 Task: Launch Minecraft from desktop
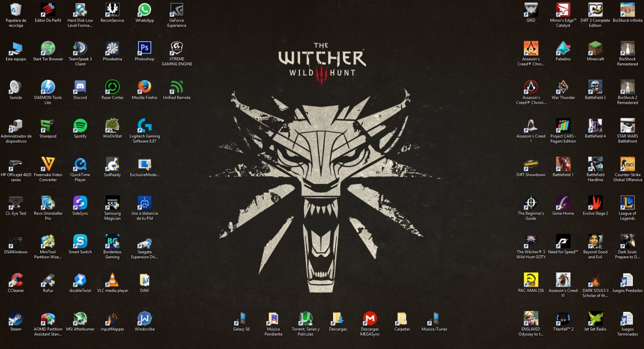[595, 48]
